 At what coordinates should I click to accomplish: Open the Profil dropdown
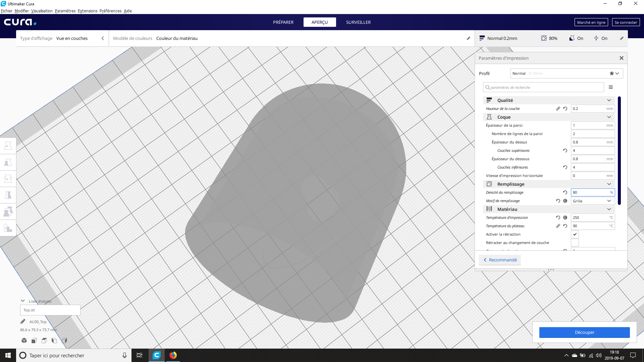(x=567, y=73)
